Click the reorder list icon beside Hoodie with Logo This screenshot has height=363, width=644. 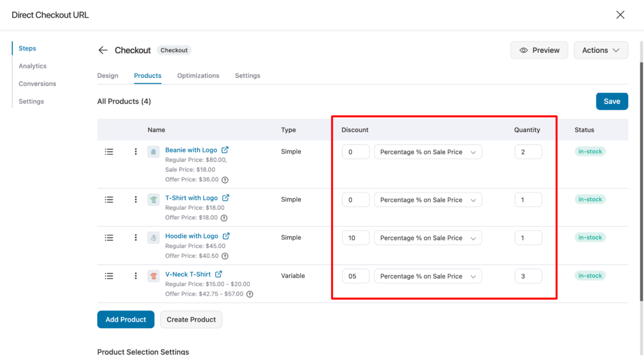[x=109, y=238]
